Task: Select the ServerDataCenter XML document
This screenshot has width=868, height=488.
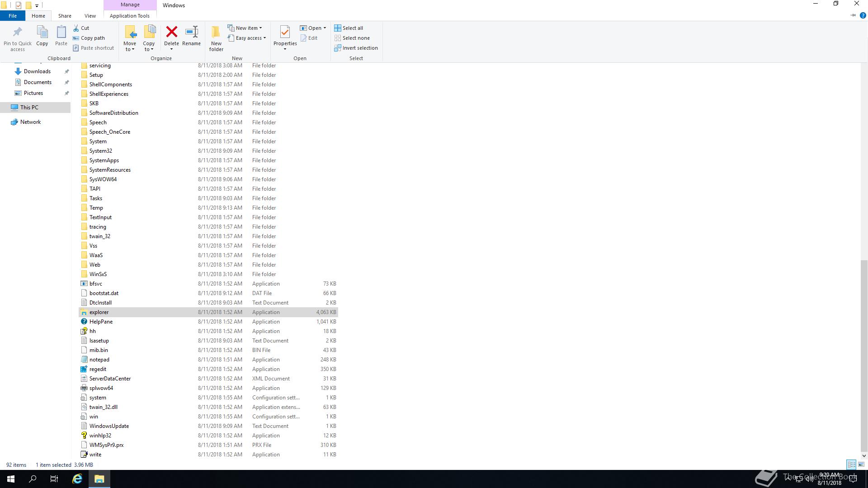Action: (x=208, y=379)
